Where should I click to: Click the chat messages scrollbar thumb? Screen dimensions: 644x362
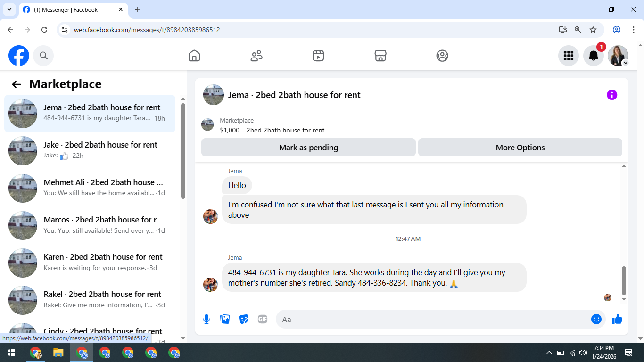(624, 280)
